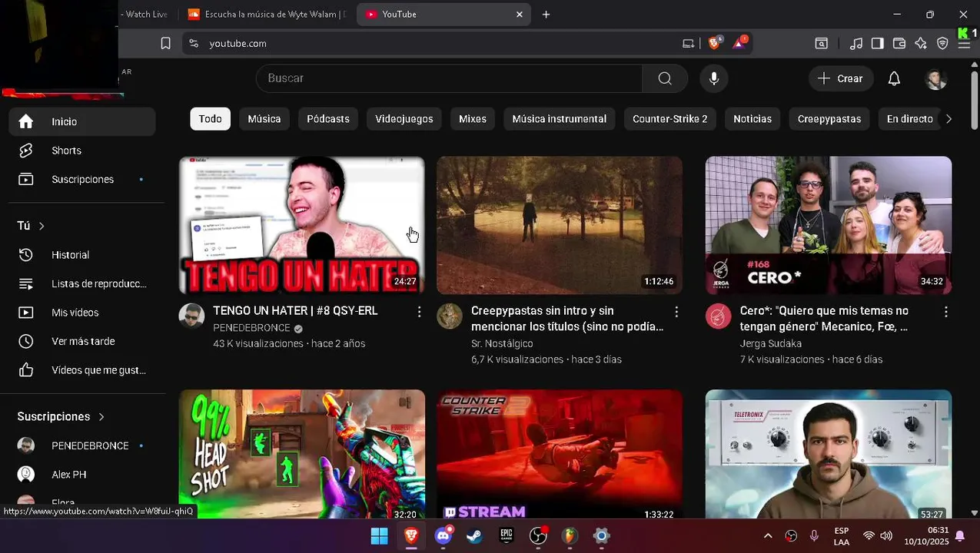The height and width of the screenshot is (553, 980).
Task: Open more options for Creepypastas sin intro video
Action: click(676, 312)
